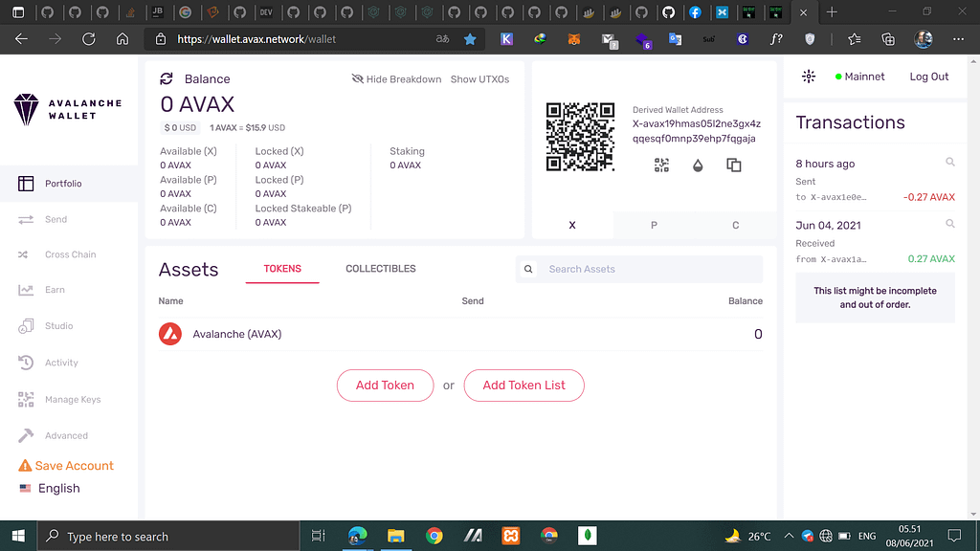Click the 0.27 AVAX received amount

pos(931,259)
